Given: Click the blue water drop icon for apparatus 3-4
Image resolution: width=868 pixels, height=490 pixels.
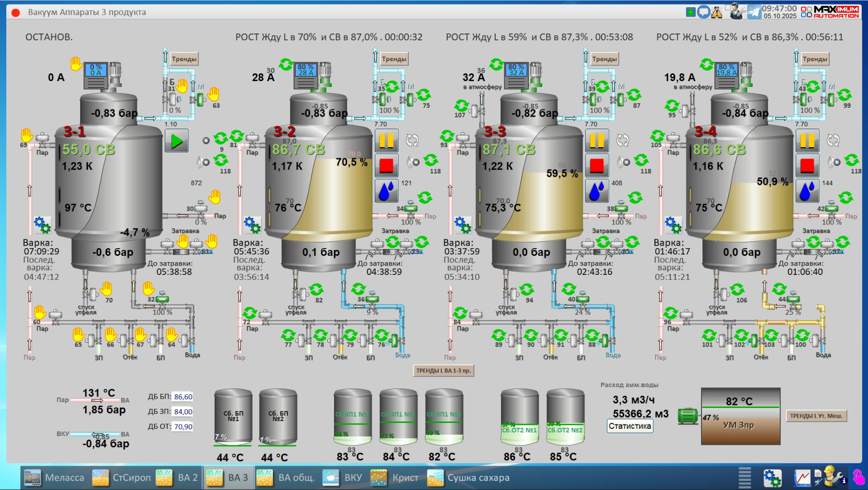Looking at the screenshot, I should coord(807,190).
